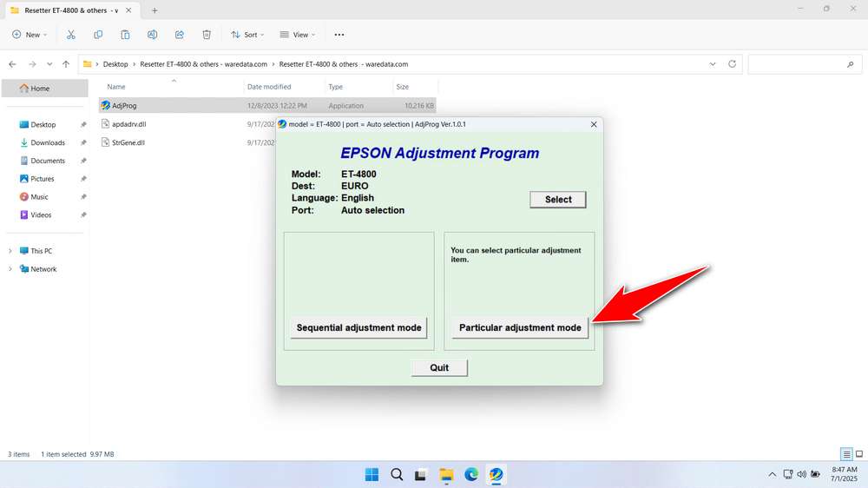Image resolution: width=868 pixels, height=488 pixels.
Task: Open Windows Start menu
Action: tap(372, 474)
